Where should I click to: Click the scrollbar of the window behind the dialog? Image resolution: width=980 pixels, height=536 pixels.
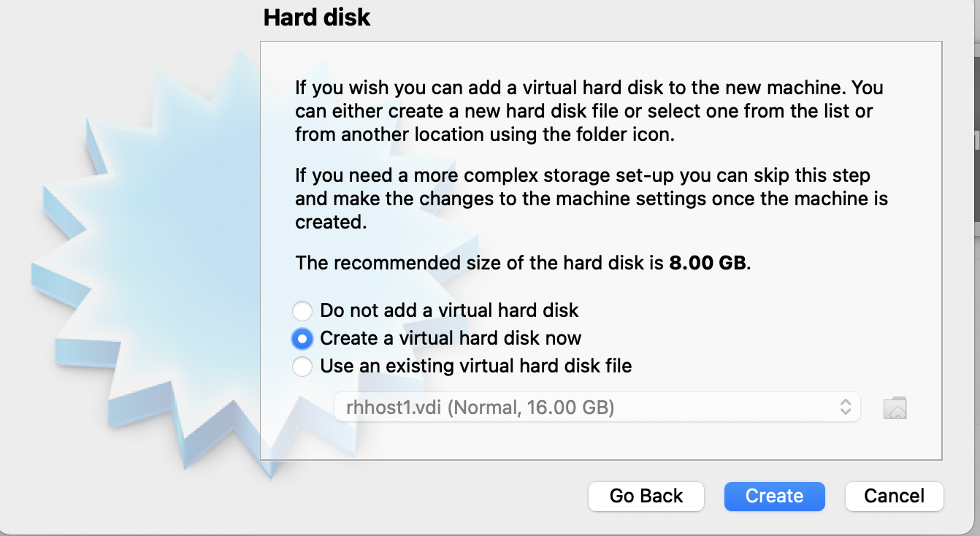click(976, 139)
